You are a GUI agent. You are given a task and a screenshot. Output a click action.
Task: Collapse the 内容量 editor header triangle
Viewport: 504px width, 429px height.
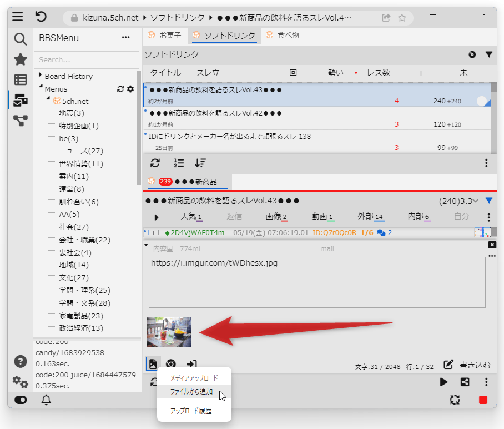coord(146,245)
